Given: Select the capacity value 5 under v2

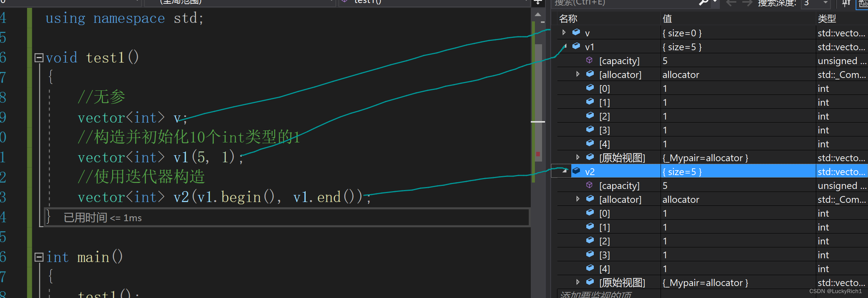Looking at the screenshot, I should coord(665,186).
